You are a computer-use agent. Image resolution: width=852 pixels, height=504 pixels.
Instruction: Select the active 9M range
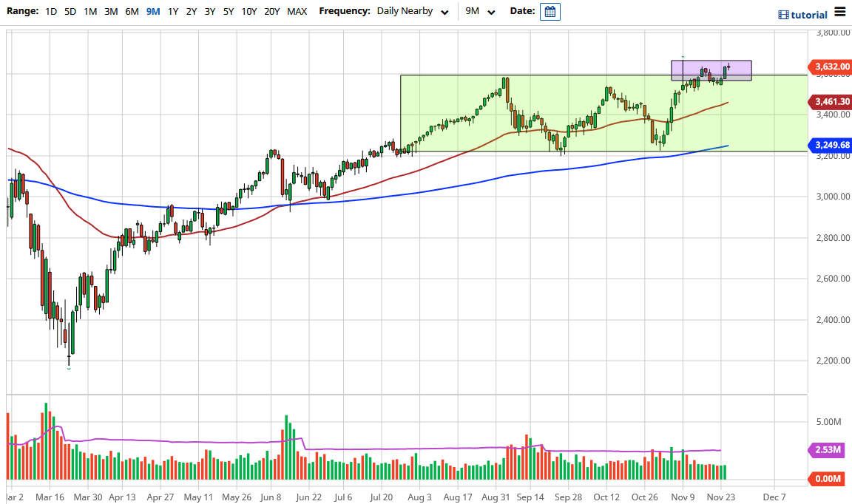click(153, 11)
